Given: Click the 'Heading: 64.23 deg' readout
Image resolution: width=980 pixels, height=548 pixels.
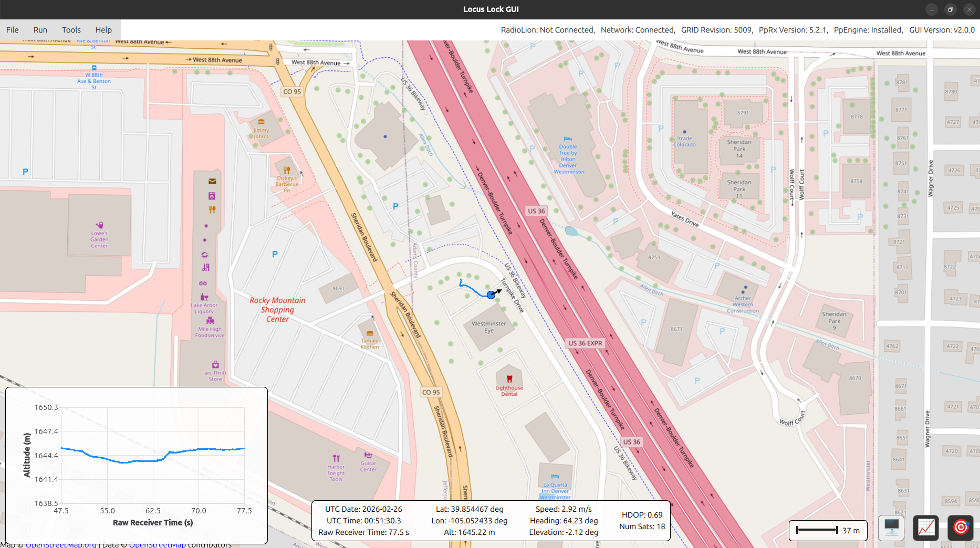Looking at the screenshot, I should (x=564, y=521).
